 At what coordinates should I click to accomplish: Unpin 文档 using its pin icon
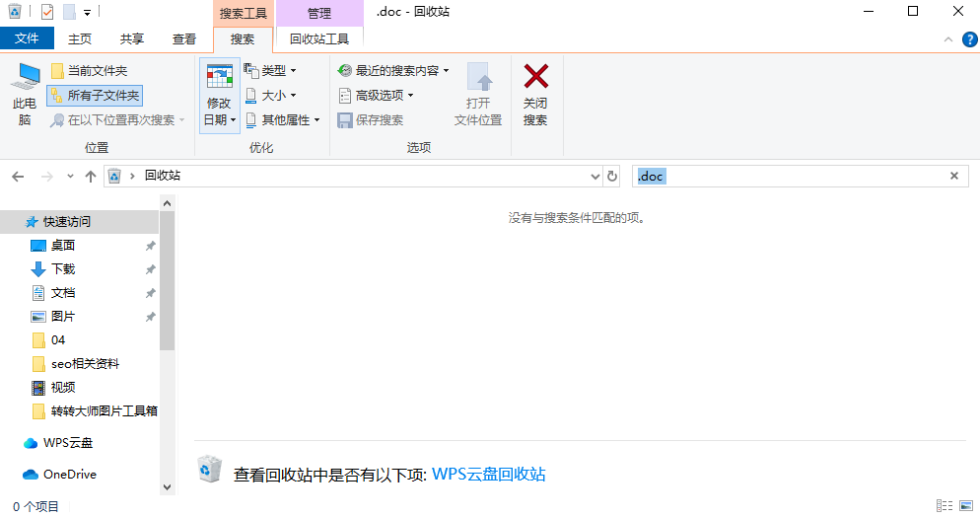coord(151,293)
